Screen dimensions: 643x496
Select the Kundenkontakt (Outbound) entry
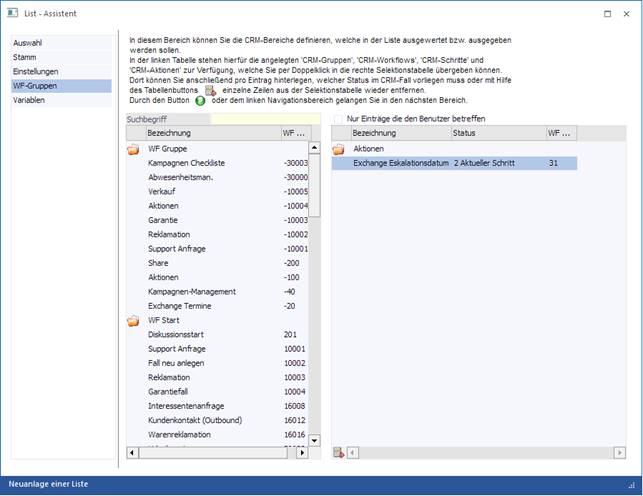coord(194,421)
